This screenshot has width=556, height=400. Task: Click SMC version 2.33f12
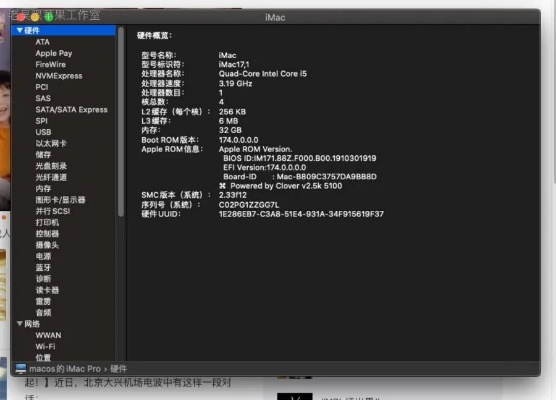(x=233, y=195)
